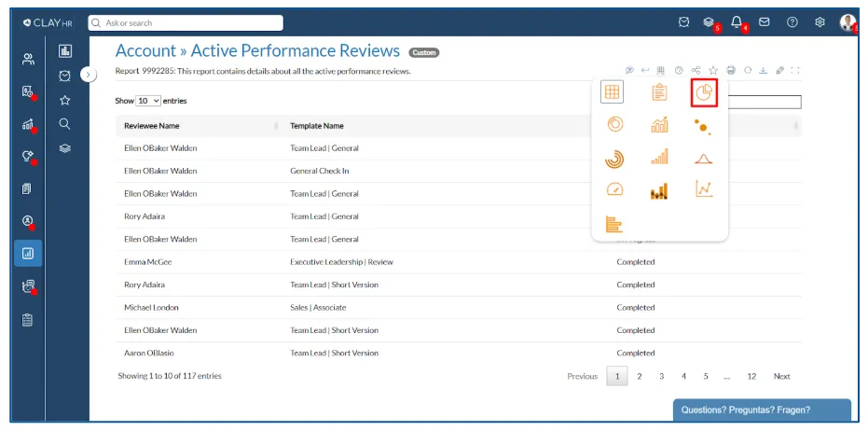Open the notifications bell
This screenshot has width=868, height=431.
click(x=737, y=22)
